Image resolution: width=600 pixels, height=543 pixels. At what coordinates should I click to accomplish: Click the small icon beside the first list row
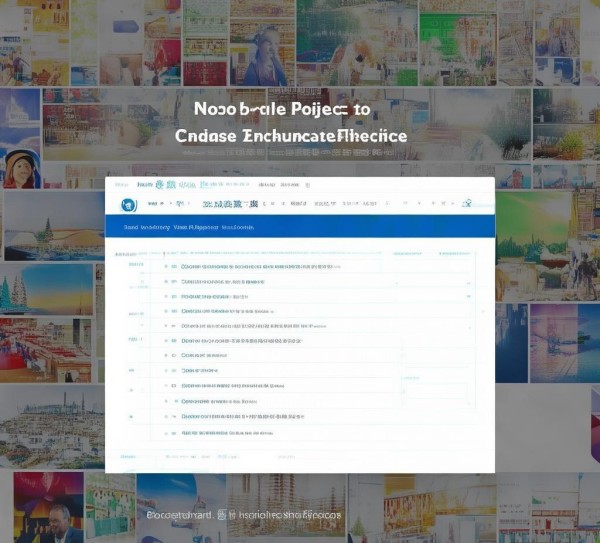pyautogui.click(x=174, y=266)
